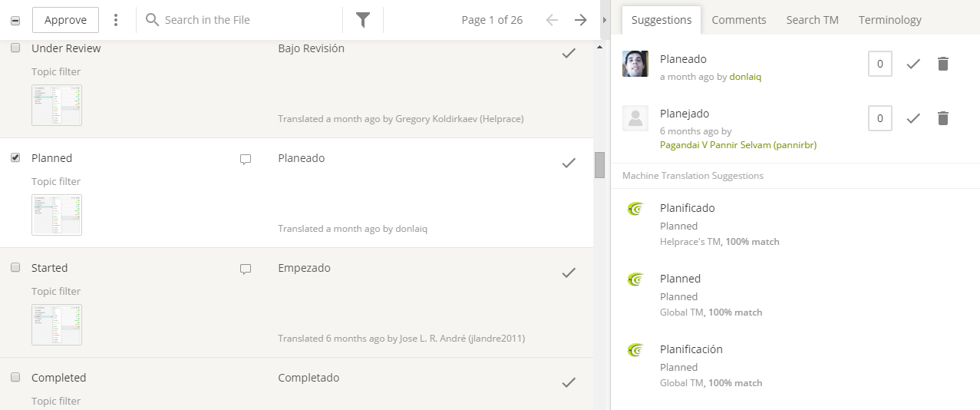Go to next page arrow
The height and width of the screenshot is (410, 980).
pos(581,20)
